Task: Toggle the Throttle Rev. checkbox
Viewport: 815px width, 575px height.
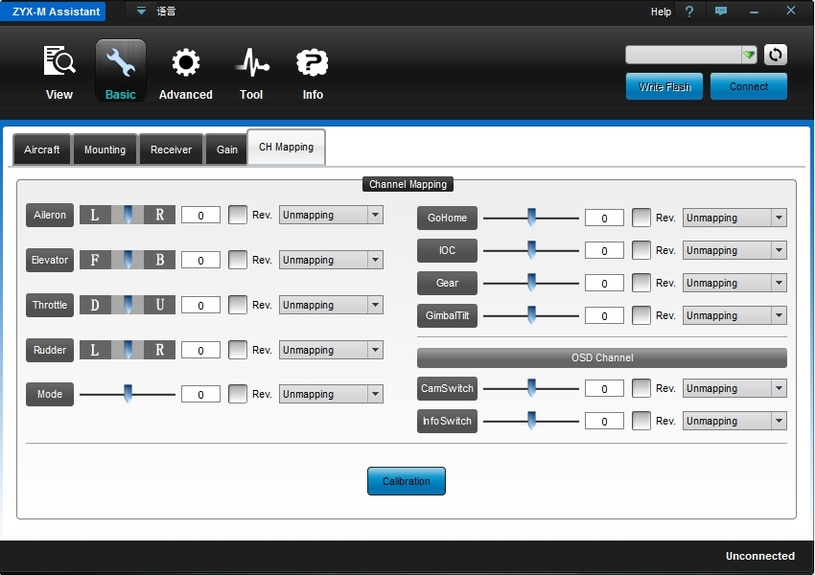Action: (x=237, y=305)
